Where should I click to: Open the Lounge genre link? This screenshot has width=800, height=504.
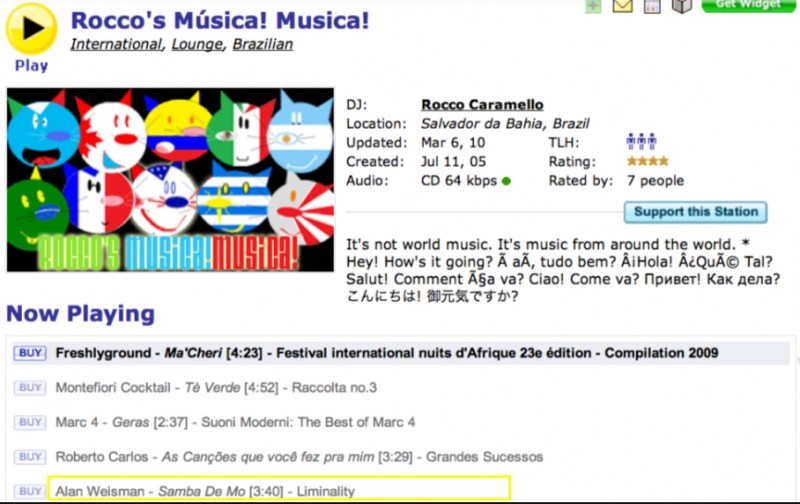(x=196, y=44)
